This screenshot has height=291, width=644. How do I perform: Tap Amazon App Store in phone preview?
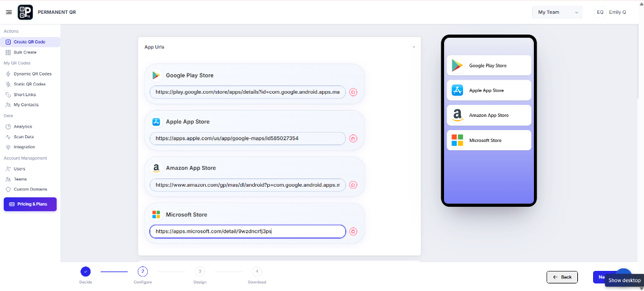[x=489, y=116]
